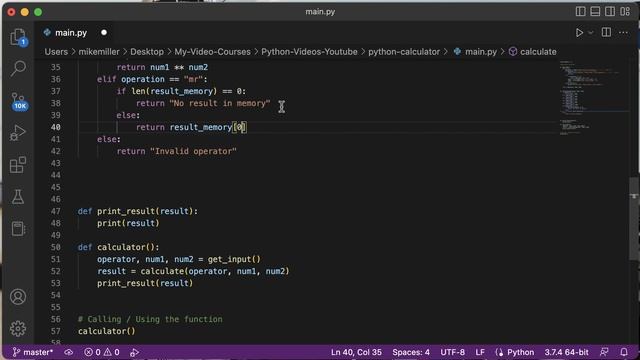
Task: Click the calculate(operator, num1, num2) call
Action: click(215, 271)
